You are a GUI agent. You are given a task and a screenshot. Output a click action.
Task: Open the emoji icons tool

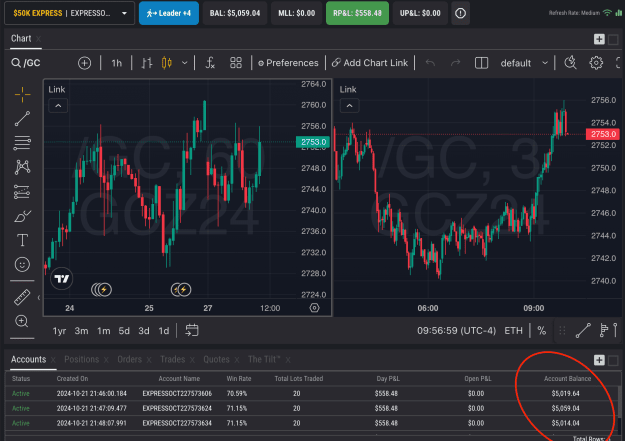point(22,264)
